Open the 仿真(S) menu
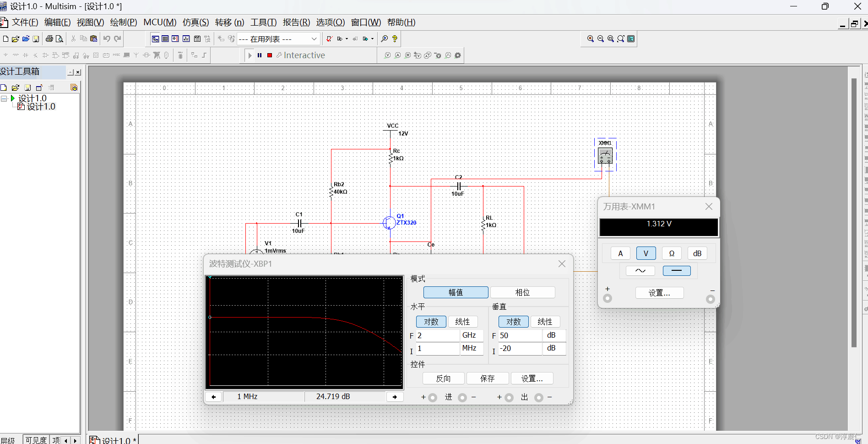Viewport: 868px width, 444px height. click(196, 22)
